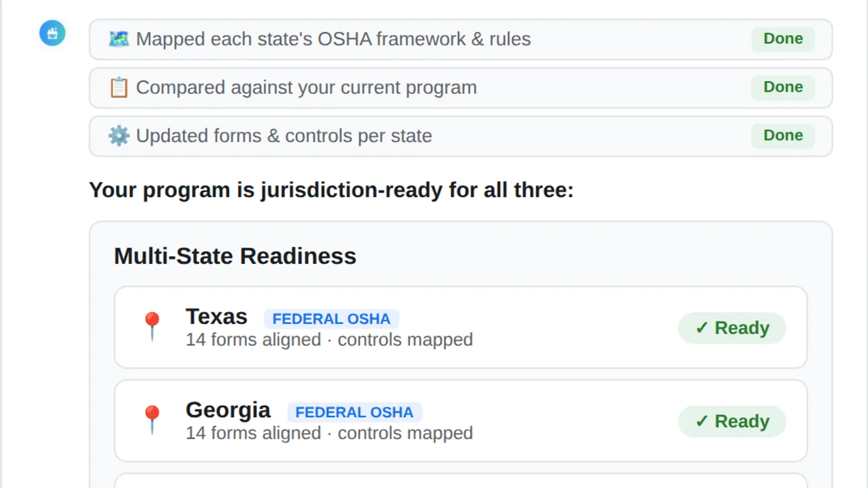Image resolution: width=868 pixels, height=488 pixels.
Task: Open the Texas readiness card
Action: (x=461, y=328)
